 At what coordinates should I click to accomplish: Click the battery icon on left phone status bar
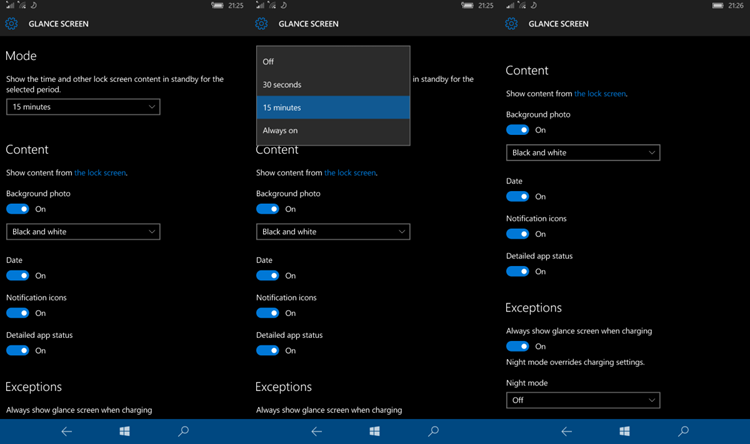click(217, 5)
